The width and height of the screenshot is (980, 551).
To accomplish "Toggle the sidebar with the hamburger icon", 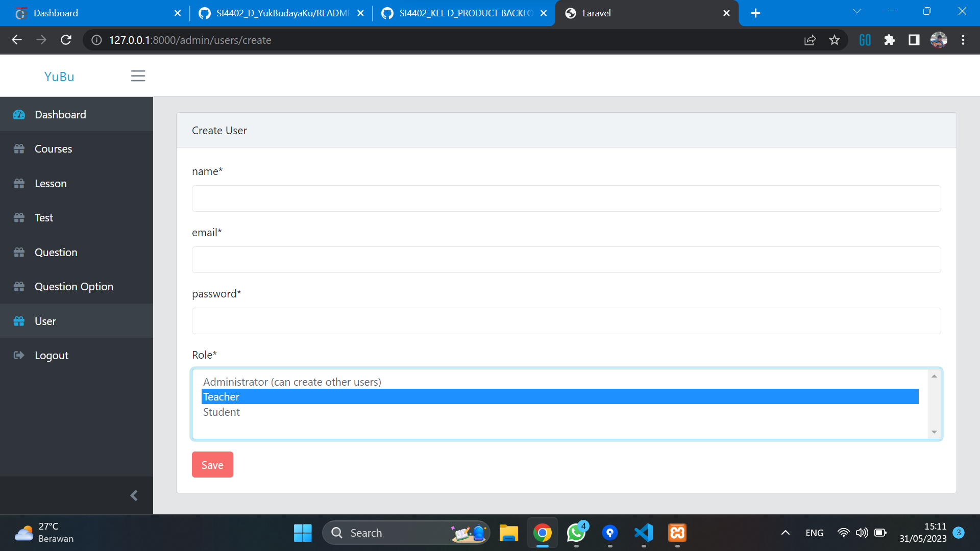I will coord(138,76).
